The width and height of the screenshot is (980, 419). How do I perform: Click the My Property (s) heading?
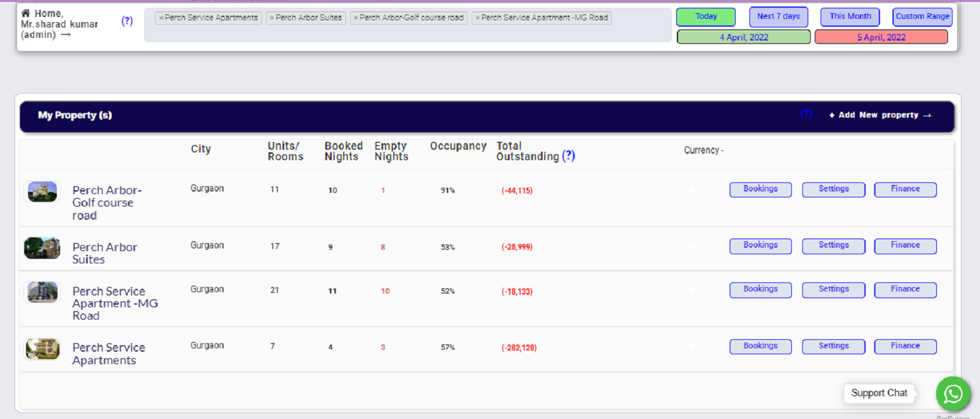(x=74, y=115)
